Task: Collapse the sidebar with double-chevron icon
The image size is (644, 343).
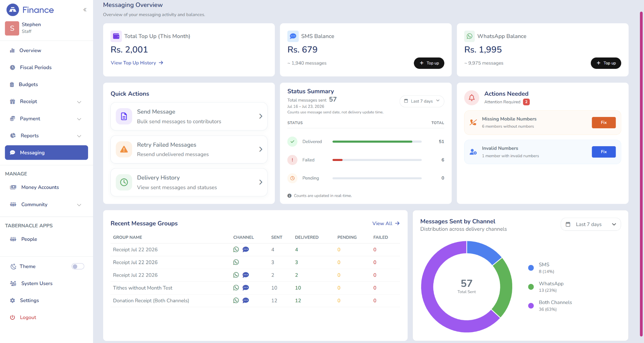Action: coord(85,10)
